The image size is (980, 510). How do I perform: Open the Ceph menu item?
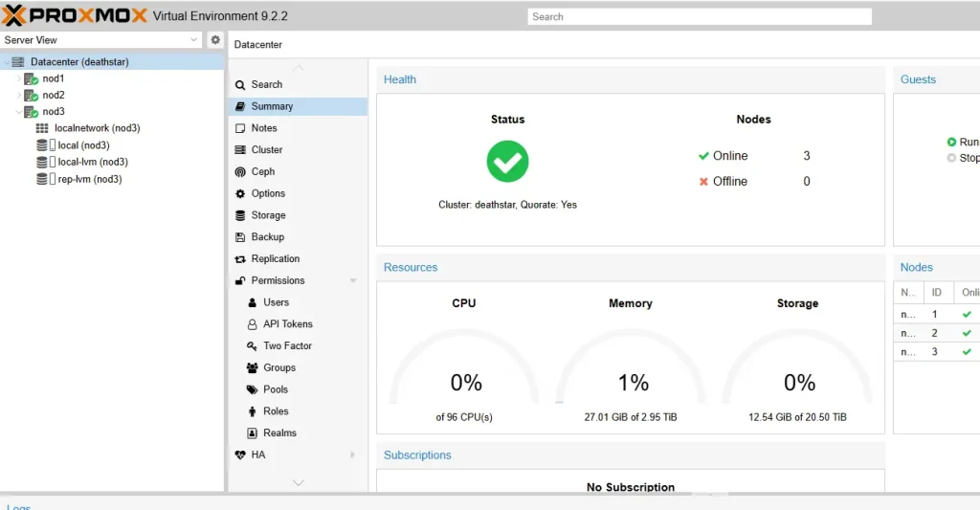click(x=299, y=172)
